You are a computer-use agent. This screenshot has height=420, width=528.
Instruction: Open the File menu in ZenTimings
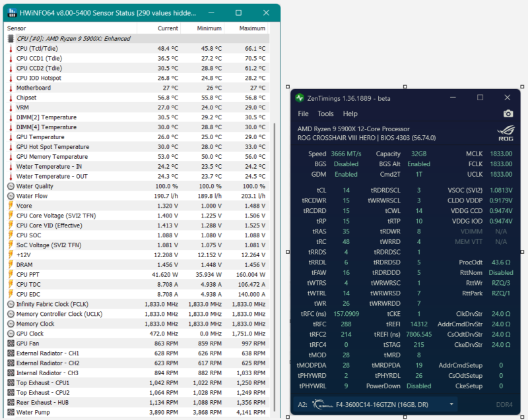[303, 113]
